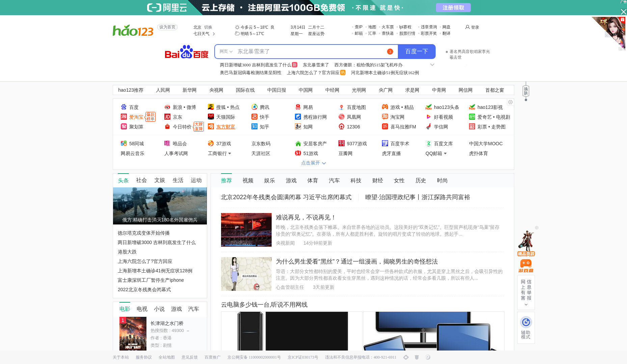This screenshot has height=364, width=627.
Task: Open the 12306 railway icon
Action: tap(342, 127)
